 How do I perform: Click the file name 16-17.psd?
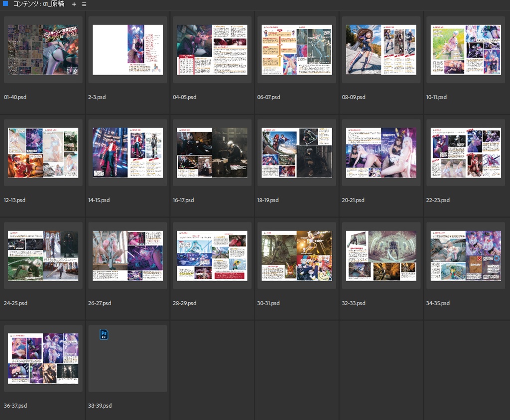[x=183, y=200]
